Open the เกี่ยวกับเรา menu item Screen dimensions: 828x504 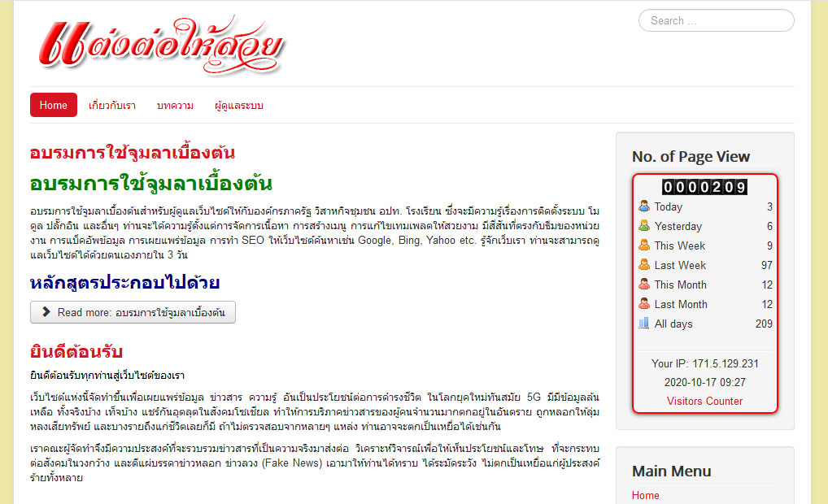click(x=112, y=106)
